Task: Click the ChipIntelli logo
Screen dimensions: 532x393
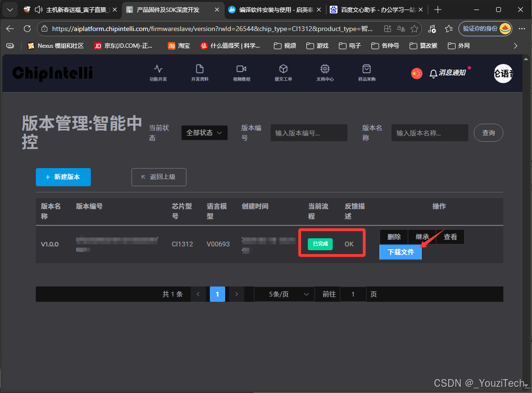Action: (x=52, y=73)
